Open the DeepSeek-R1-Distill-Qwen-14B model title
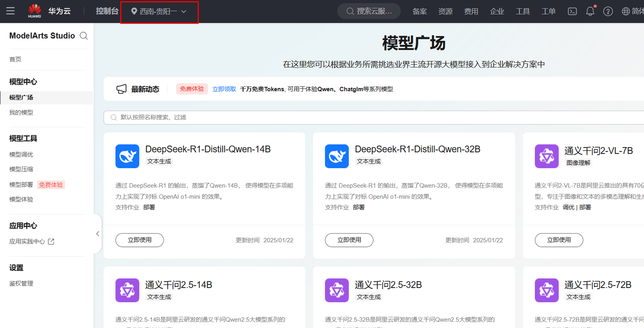 [x=208, y=149]
